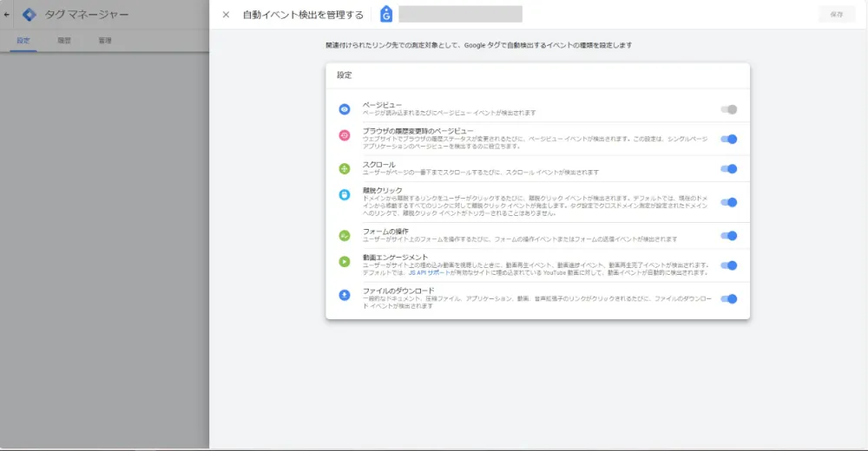
Task: Click the pink ブラウザの履歴変更時 history icon
Action: [x=345, y=135]
